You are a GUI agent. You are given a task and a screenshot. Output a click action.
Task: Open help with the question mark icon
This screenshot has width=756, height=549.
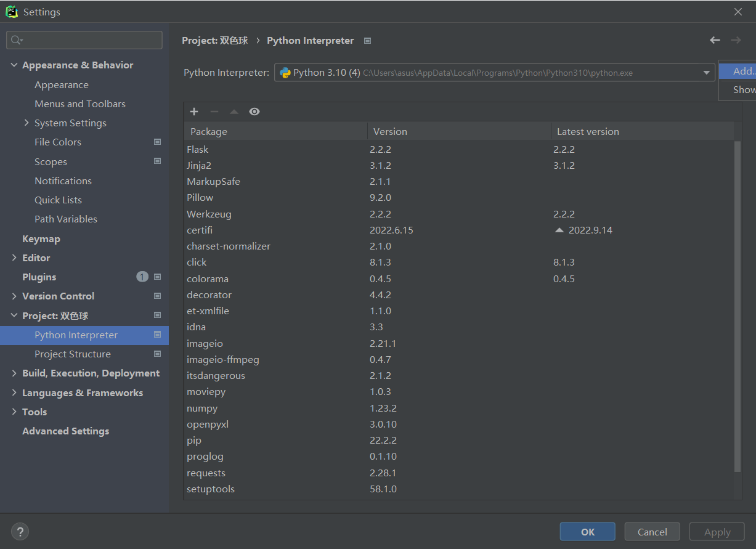coord(20,532)
